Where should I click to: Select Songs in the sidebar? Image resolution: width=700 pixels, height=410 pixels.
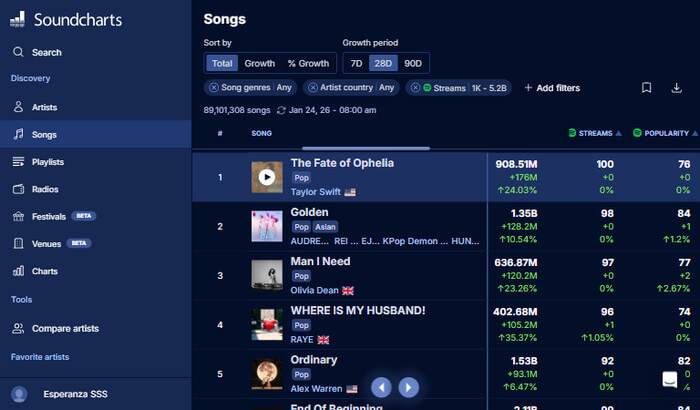tap(96, 134)
